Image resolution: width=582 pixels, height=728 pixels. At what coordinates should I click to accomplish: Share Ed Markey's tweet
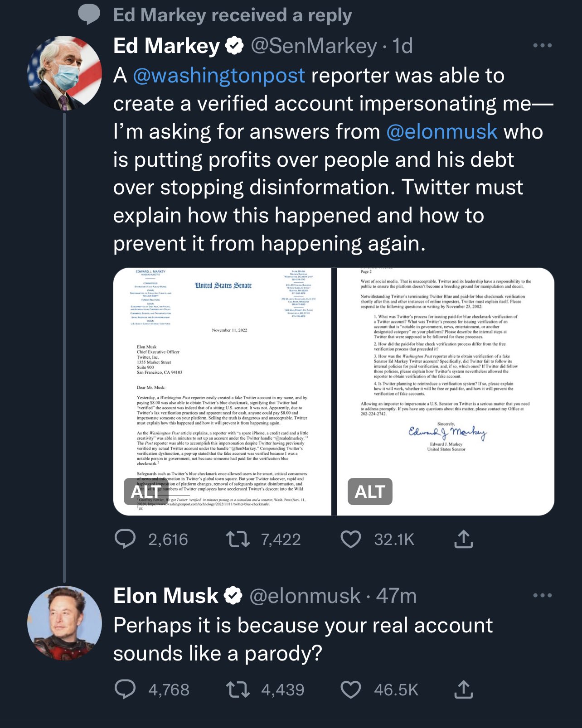pos(463,539)
